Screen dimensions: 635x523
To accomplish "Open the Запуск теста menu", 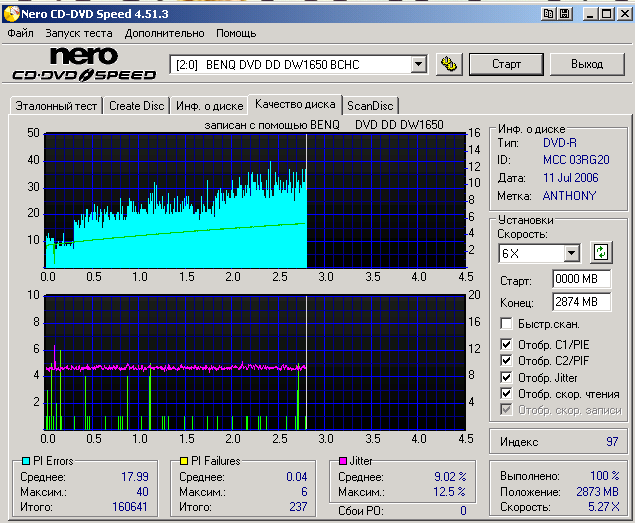I will [79, 33].
